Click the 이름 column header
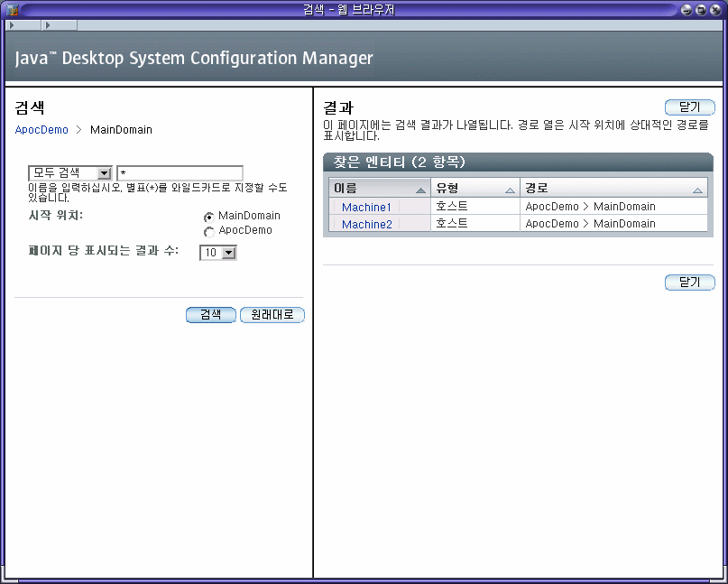Screen dimensions: 728x584 (x=379, y=188)
